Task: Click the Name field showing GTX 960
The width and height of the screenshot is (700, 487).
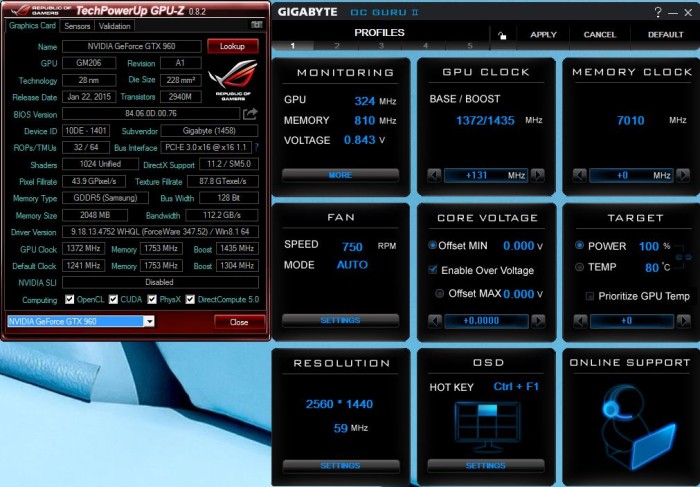Action: click(x=132, y=46)
